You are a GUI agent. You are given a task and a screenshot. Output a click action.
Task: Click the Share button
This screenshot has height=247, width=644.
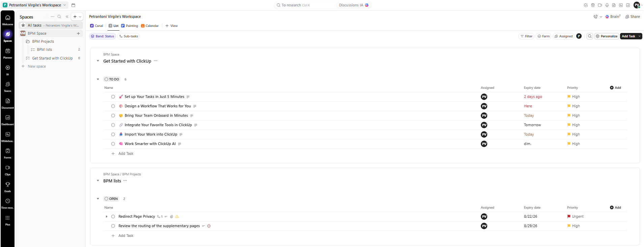click(633, 16)
